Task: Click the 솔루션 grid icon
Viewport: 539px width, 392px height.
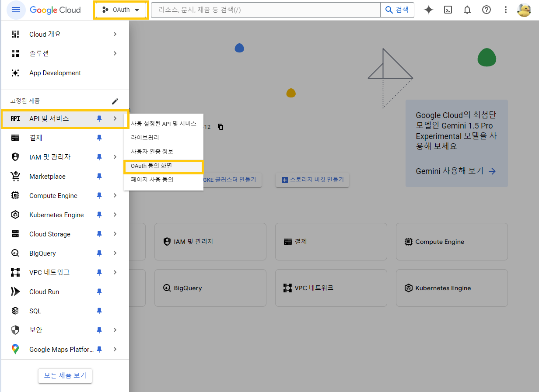Action: point(15,53)
